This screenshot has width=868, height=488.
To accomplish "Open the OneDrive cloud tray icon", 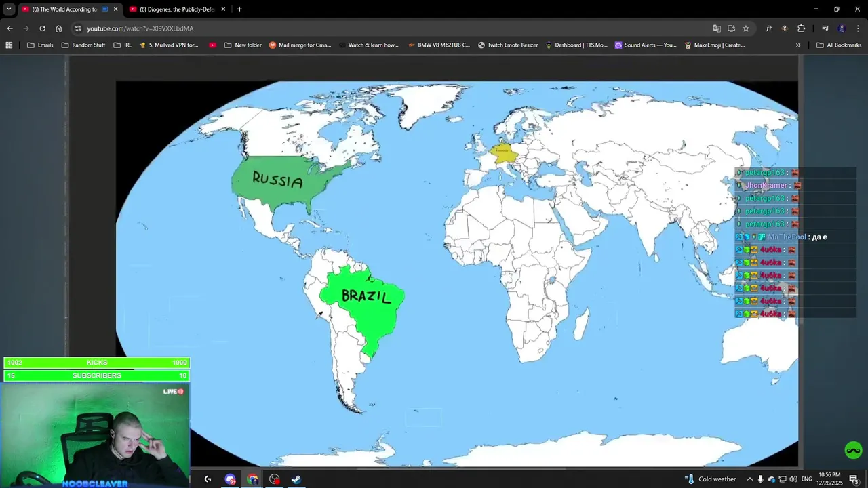I will 771,479.
